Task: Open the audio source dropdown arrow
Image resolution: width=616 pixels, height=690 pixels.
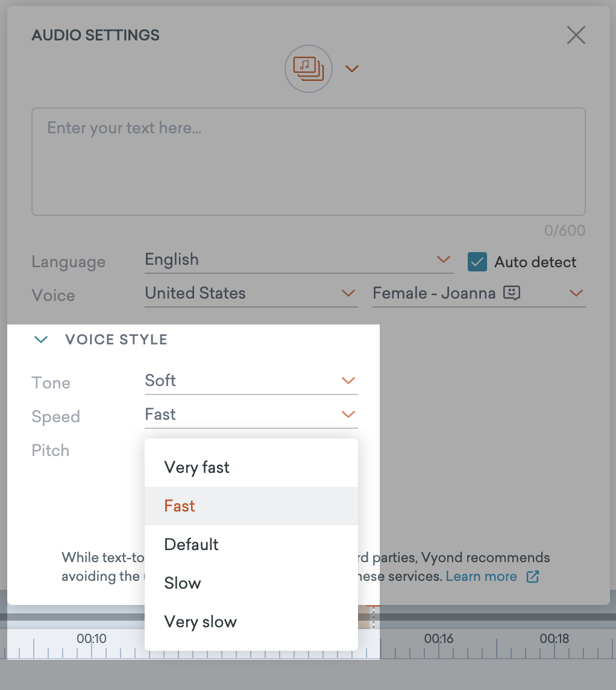Action: tap(352, 69)
